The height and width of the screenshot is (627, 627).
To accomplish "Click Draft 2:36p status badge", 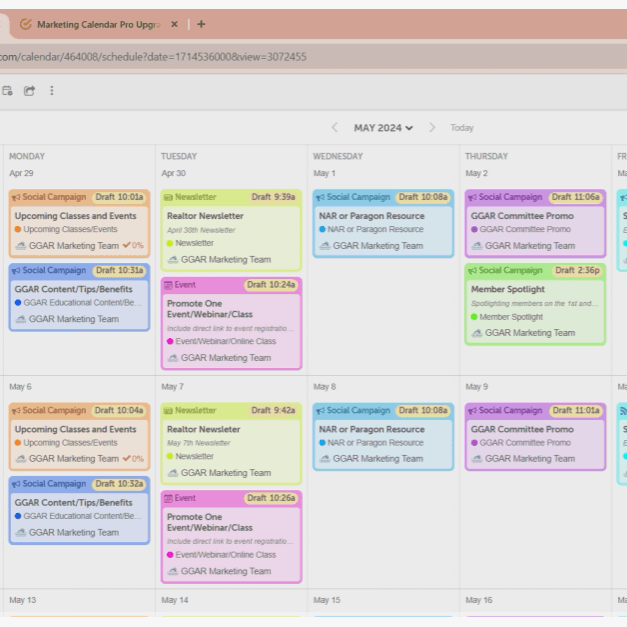I will (577, 271).
